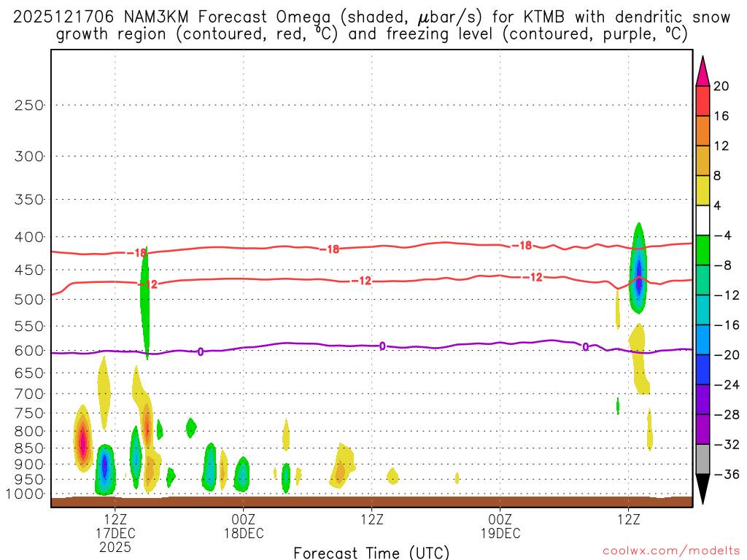The image size is (747, 560).
Task: Click the '2025' year label under 17DEC
Action: (x=115, y=547)
